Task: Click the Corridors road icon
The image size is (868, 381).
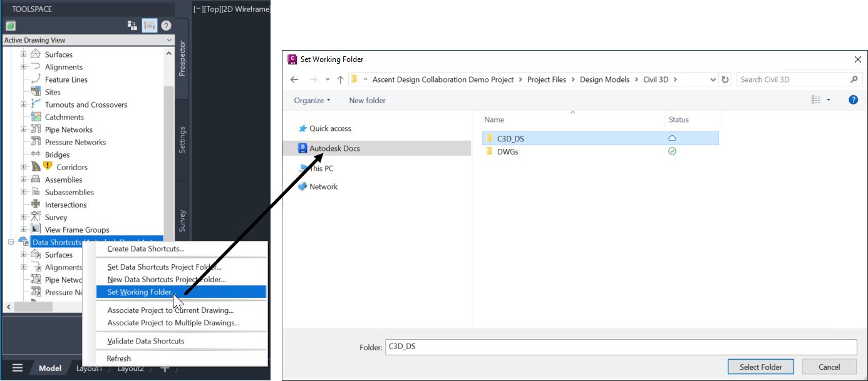Action: 36,167
